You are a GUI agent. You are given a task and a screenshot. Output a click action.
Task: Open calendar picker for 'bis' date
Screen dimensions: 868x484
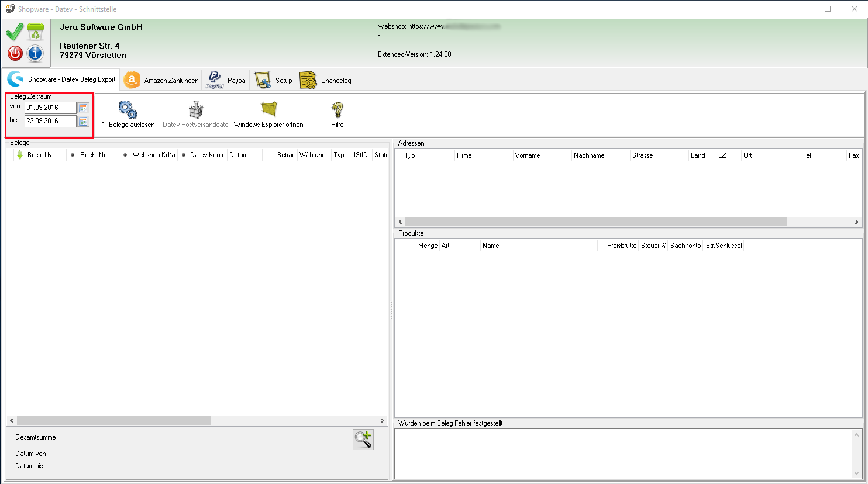(83, 122)
